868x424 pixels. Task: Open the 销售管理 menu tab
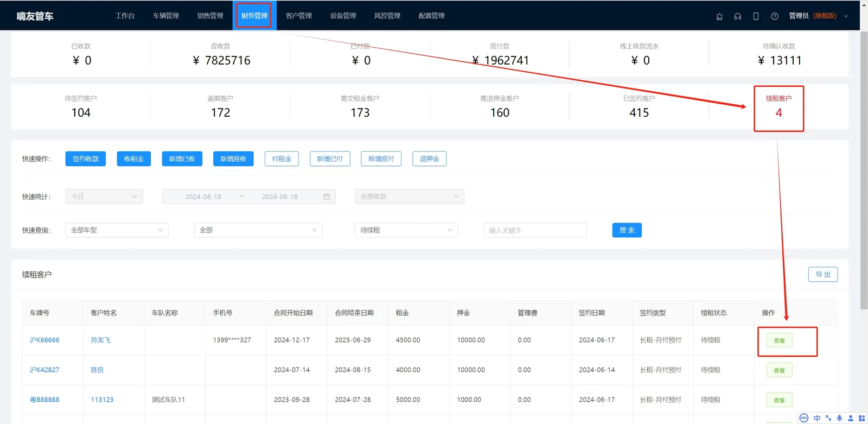click(210, 16)
